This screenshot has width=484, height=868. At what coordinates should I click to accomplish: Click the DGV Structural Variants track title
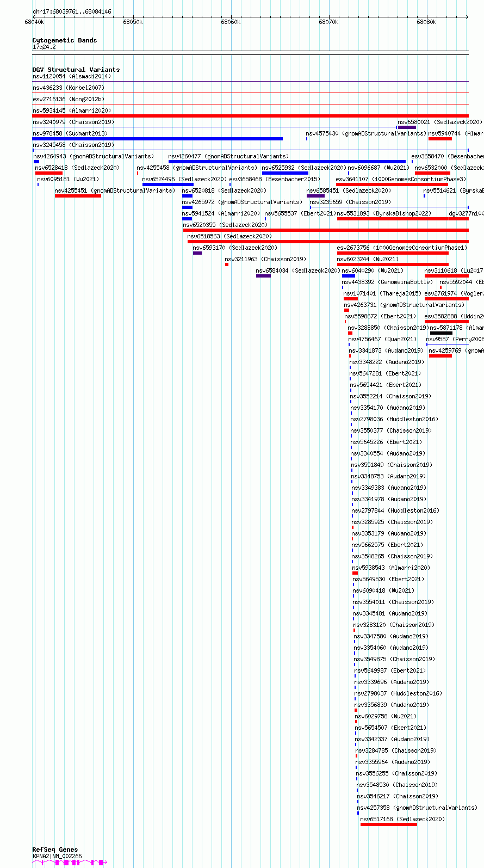(x=76, y=70)
